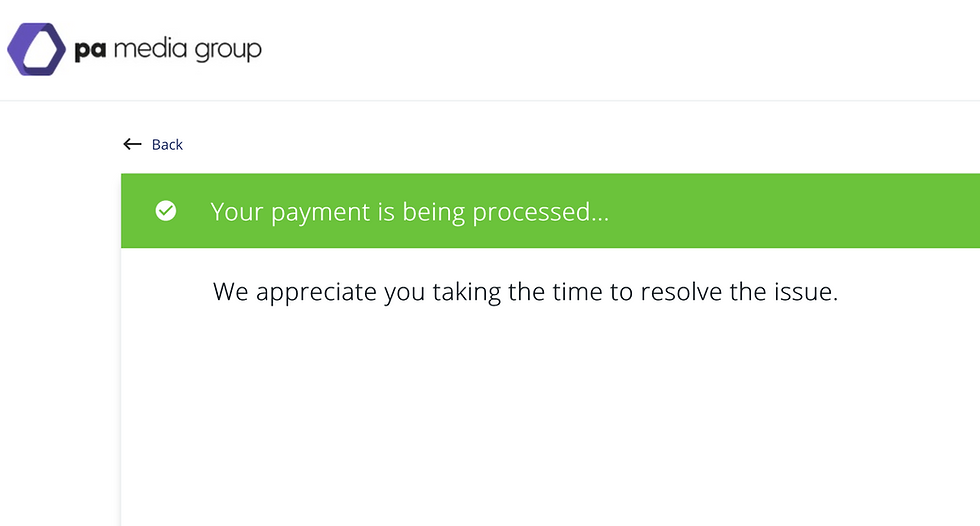Image resolution: width=980 pixels, height=526 pixels.
Task: Click the word 'appreciate' in the message
Action: [316, 292]
